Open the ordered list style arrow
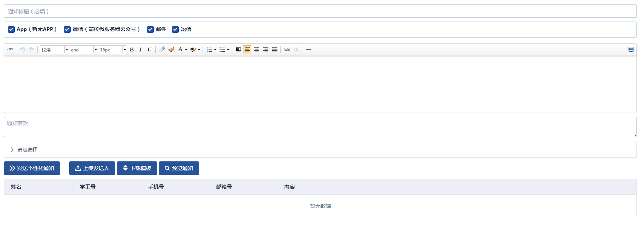The image size is (644, 226). [215, 50]
